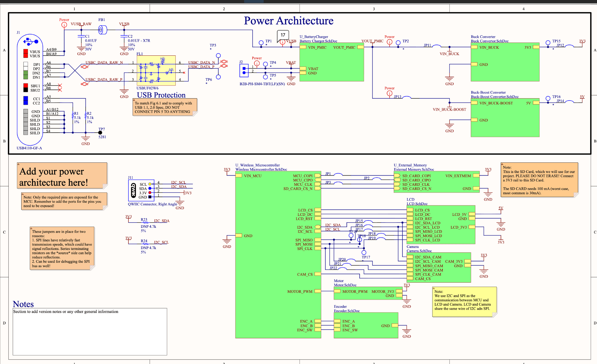This screenshot has width=597, height=364.
Task: Click the 'USB4110-GF-A' part number text
Action: coord(29,148)
